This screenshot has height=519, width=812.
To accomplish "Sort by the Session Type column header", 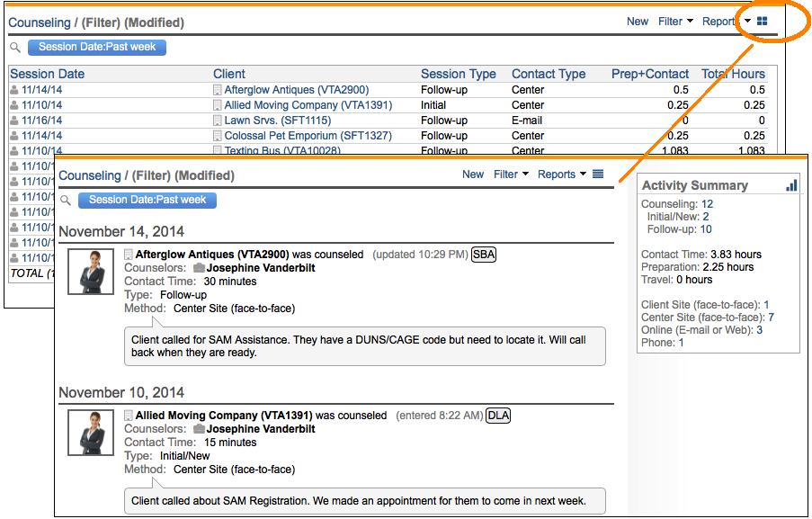I will (x=458, y=74).
